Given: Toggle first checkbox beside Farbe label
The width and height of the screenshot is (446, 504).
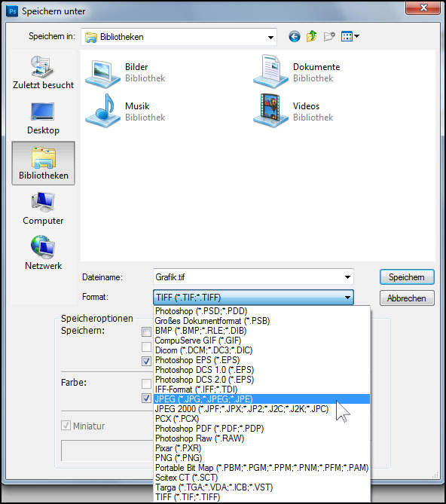Looking at the screenshot, I should [146, 383].
